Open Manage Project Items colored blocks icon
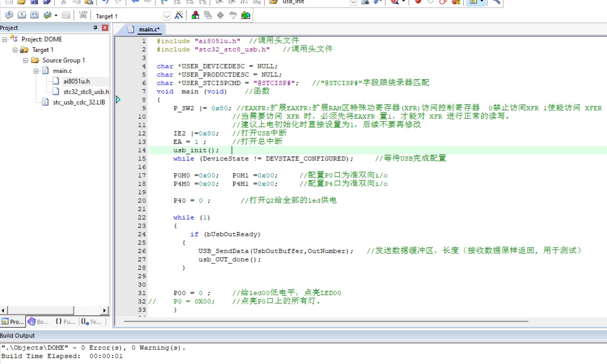The height and width of the screenshot is (364, 607). click(x=195, y=16)
